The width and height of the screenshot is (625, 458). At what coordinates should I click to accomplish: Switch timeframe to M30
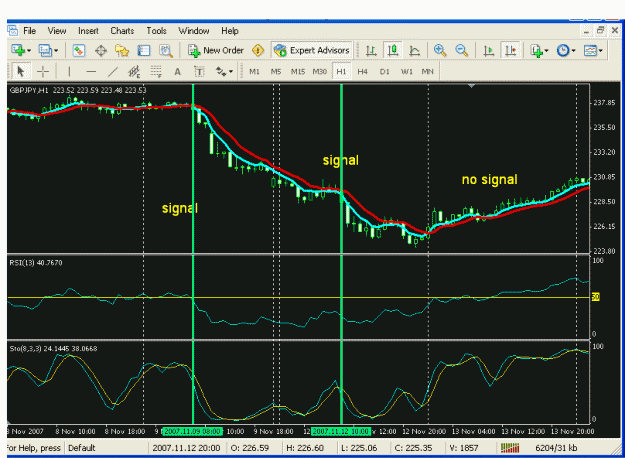pos(320,72)
